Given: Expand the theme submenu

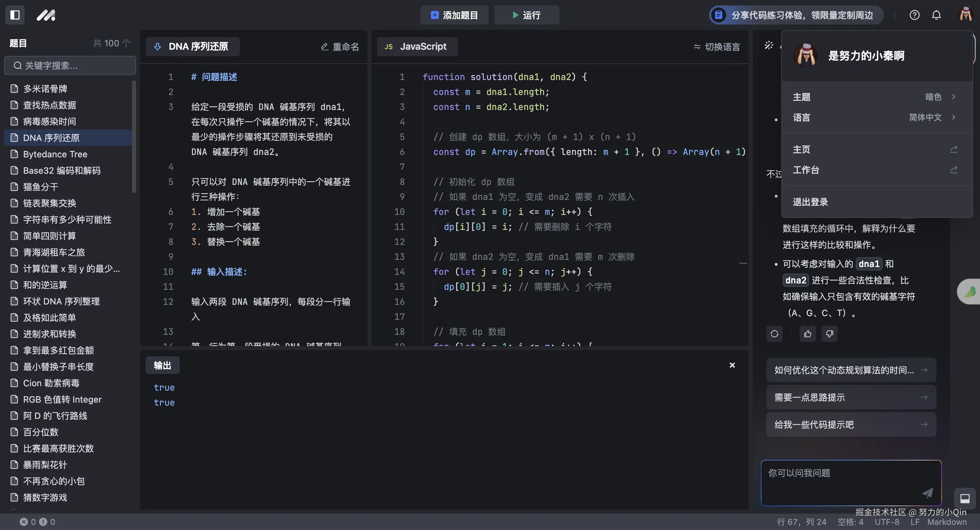Looking at the screenshot, I should click(x=875, y=97).
